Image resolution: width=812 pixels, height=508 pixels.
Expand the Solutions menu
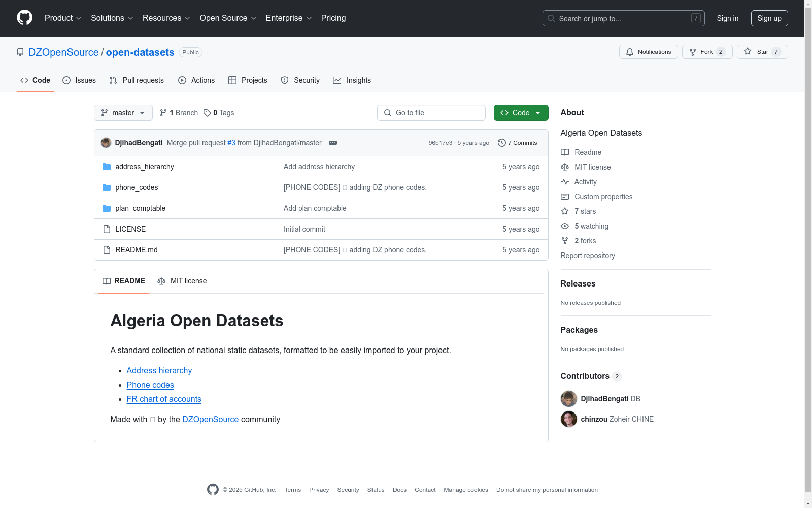(x=112, y=18)
